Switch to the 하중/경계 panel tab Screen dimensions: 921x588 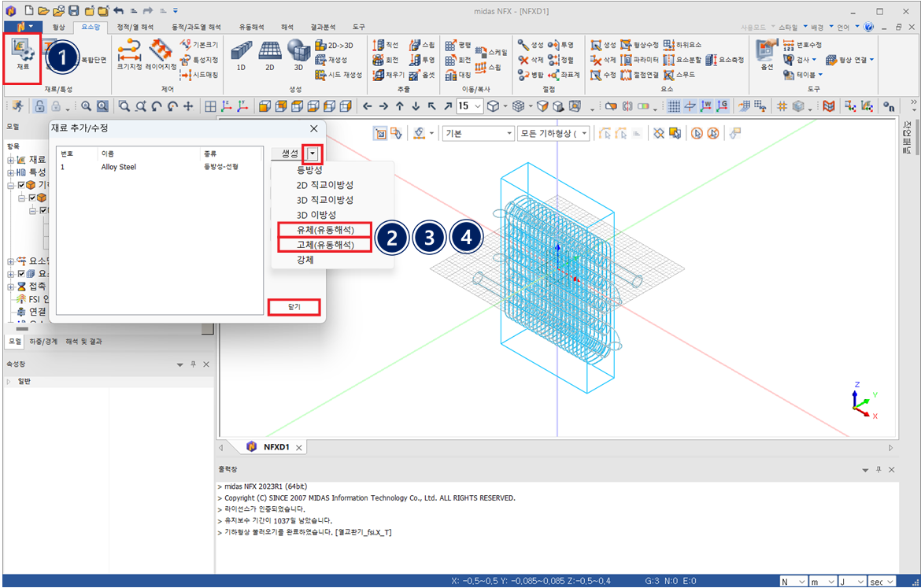[x=43, y=342]
